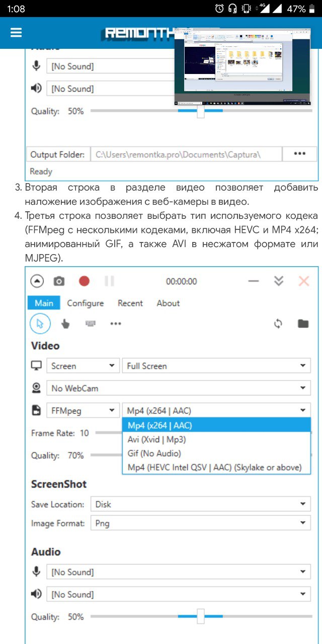This screenshot has height=644, width=322.
Task: Click the Frame Rate value 10
Action: click(x=84, y=433)
